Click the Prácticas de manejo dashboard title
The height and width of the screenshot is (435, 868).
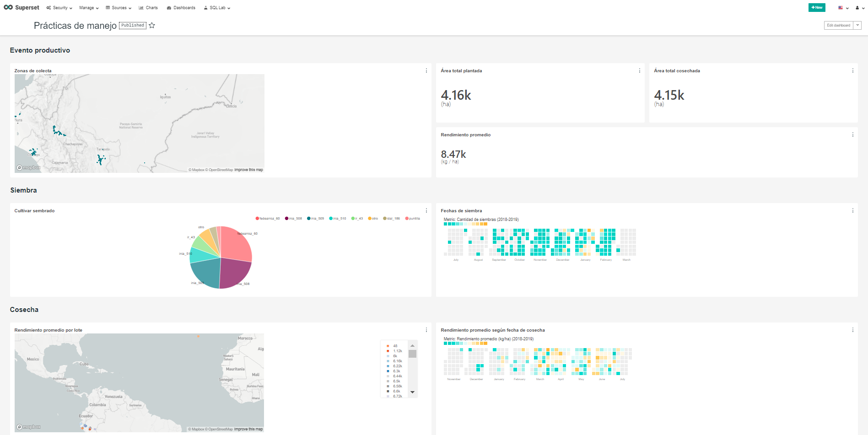(x=75, y=26)
